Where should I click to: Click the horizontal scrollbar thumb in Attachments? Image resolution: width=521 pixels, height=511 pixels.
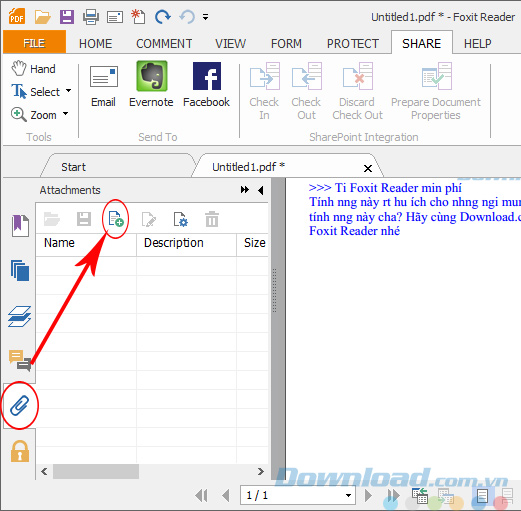pyautogui.click(x=96, y=471)
